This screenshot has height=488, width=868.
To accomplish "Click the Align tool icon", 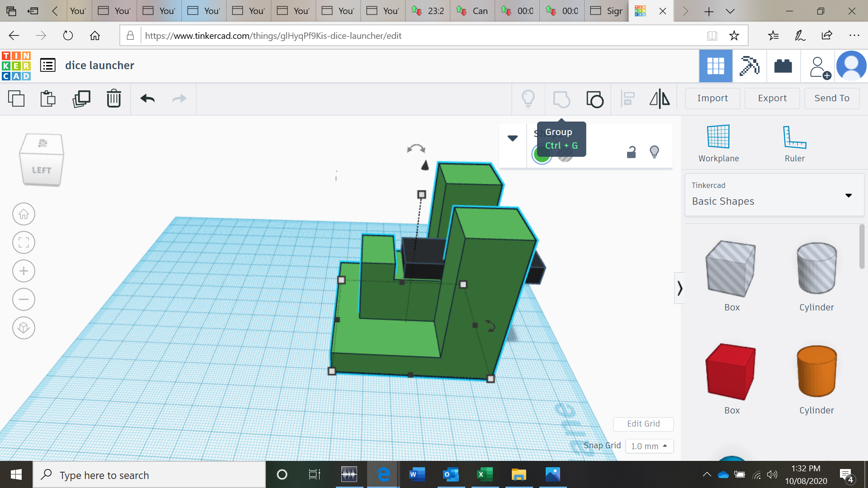I will 627,99.
